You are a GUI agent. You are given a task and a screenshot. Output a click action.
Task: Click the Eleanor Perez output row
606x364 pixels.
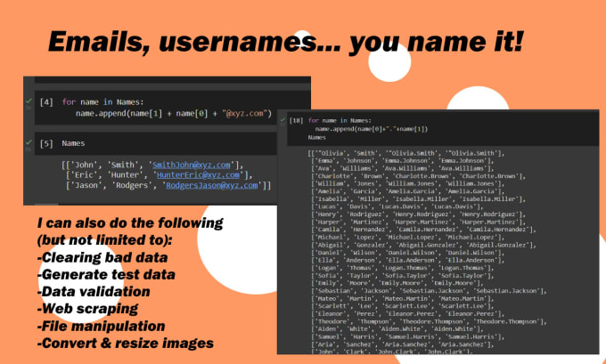[x=408, y=314]
